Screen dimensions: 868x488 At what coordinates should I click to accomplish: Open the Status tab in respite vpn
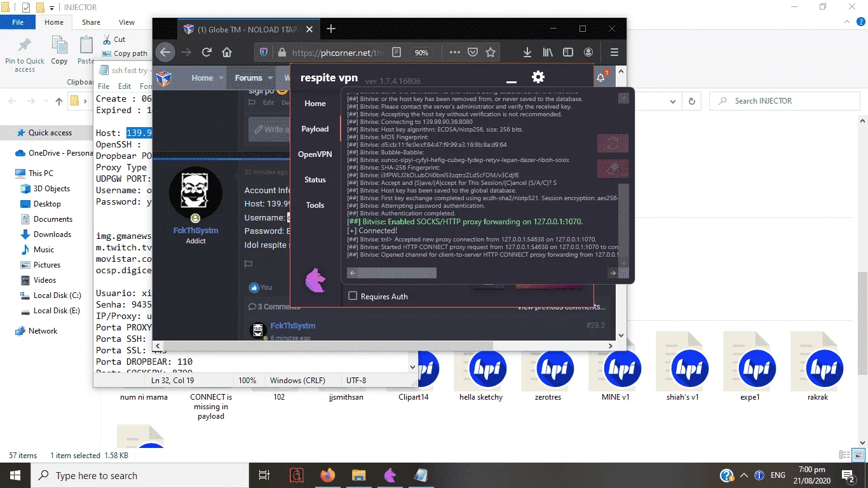pyautogui.click(x=315, y=180)
